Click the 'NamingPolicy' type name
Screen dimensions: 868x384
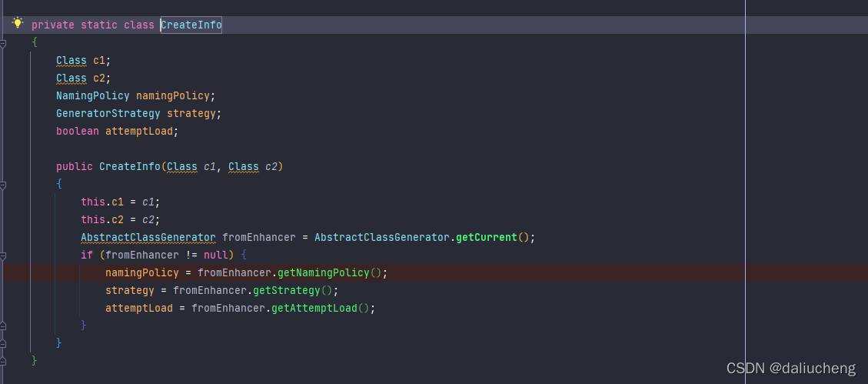point(93,96)
